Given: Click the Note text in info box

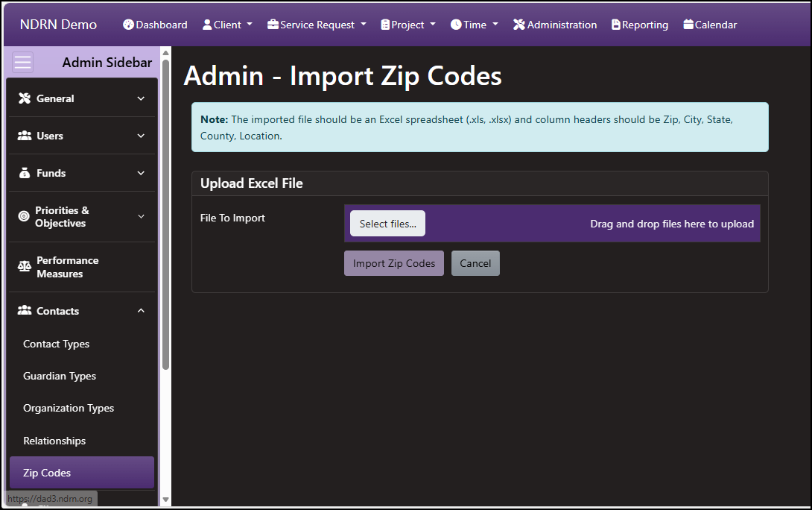Looking at the screenshot, I should coord(466,127).
